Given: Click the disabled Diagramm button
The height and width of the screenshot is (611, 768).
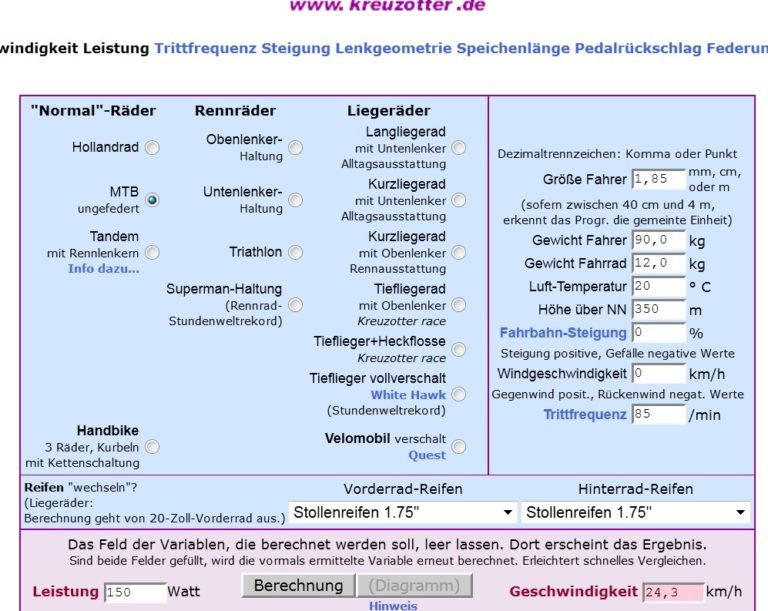Looking at the screenshot, I should pyautogui.click(x=414, y=586).
